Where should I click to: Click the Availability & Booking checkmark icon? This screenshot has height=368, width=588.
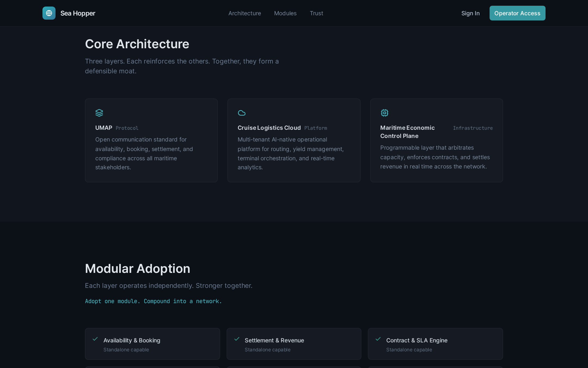point(95,339)
